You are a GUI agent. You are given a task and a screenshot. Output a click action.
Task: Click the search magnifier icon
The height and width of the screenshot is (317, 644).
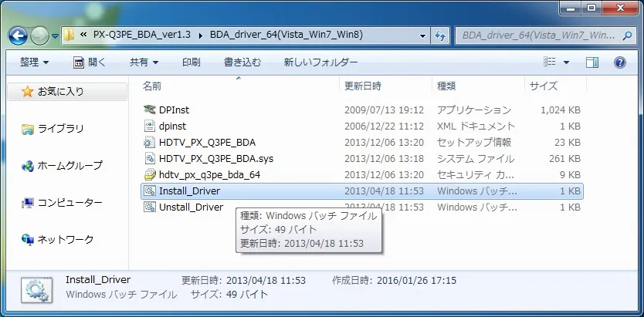[x=627, y=35]
